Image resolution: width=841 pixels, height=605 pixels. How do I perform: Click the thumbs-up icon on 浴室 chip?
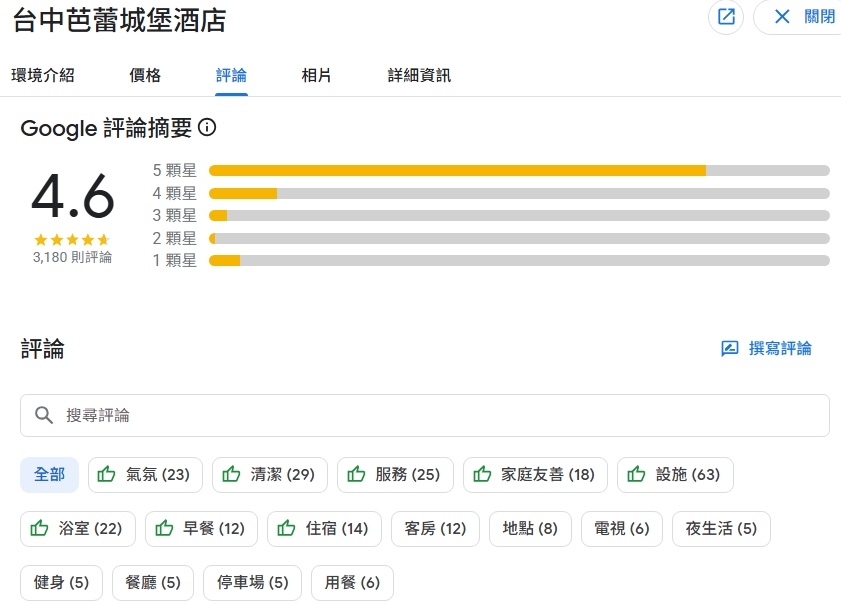40,529
